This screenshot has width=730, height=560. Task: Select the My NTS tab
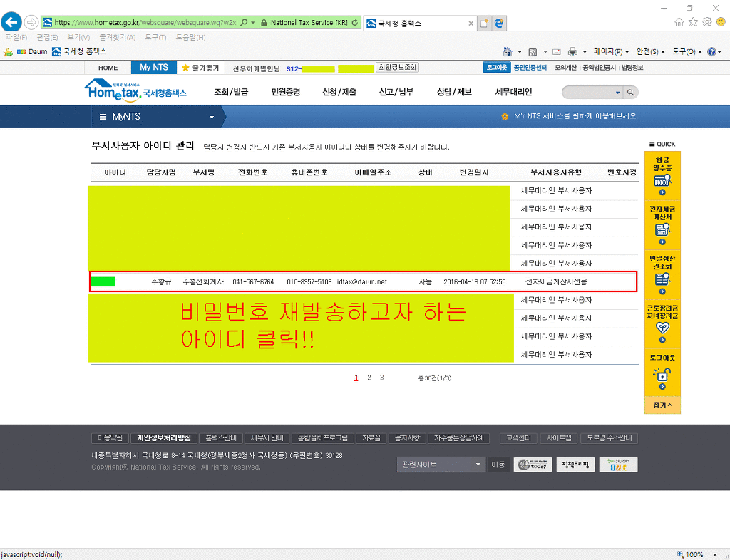click(x=154, y=68)
